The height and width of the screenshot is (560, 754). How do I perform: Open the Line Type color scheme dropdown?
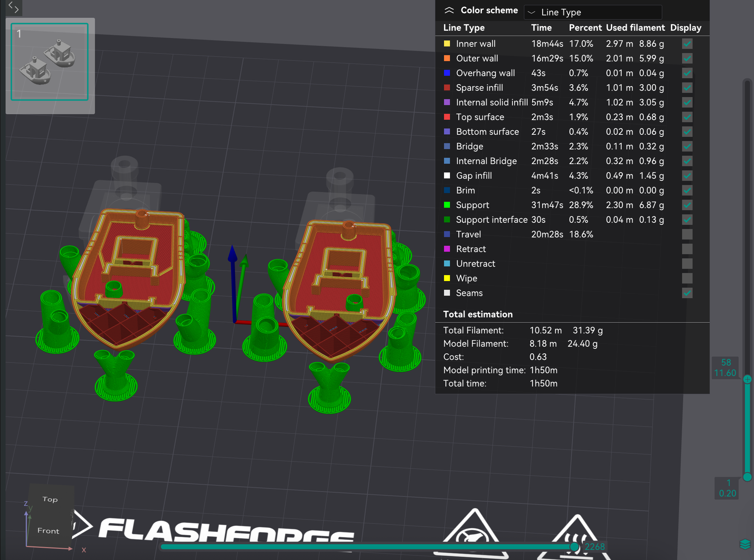(x=593, y=12)
